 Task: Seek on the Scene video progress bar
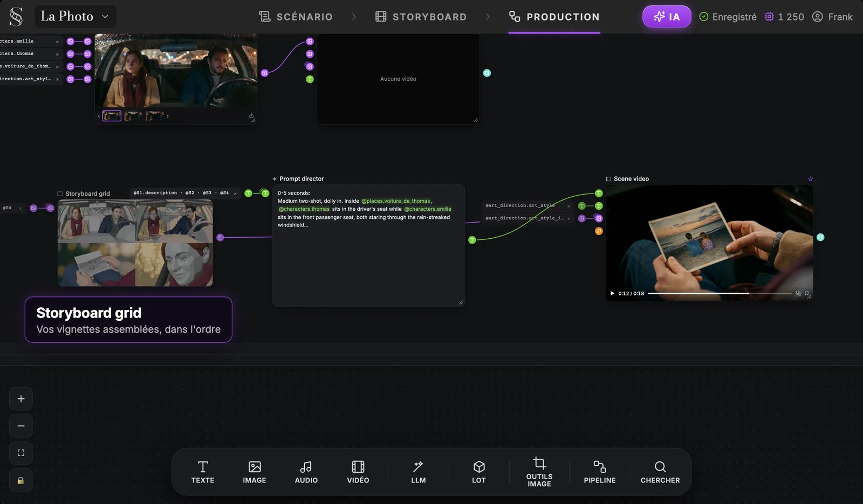point(720,294)
